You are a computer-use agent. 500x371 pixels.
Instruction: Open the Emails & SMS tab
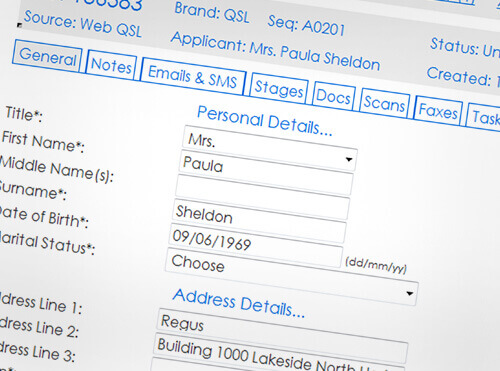click(193, 77)
